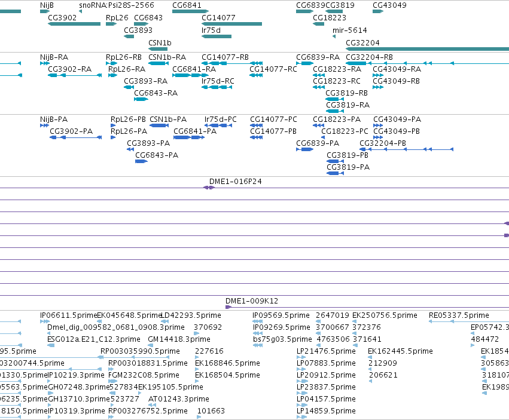
Task: Select the CG18223-RA transcript label
Action: (337, 69)
